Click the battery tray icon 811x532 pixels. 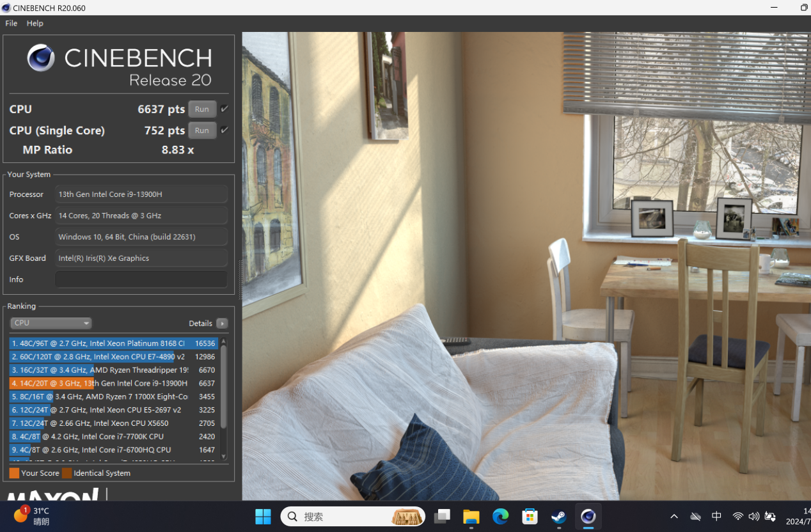pos(771,517)
